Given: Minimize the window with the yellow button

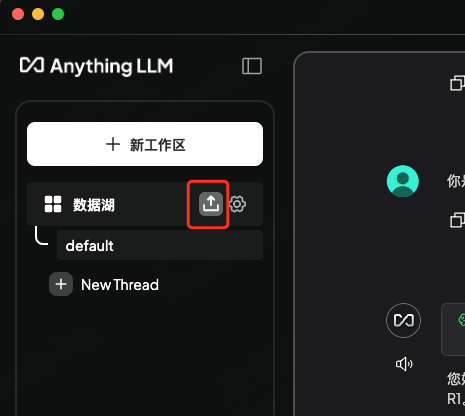Looking at the screenshot, I should 38,14.
